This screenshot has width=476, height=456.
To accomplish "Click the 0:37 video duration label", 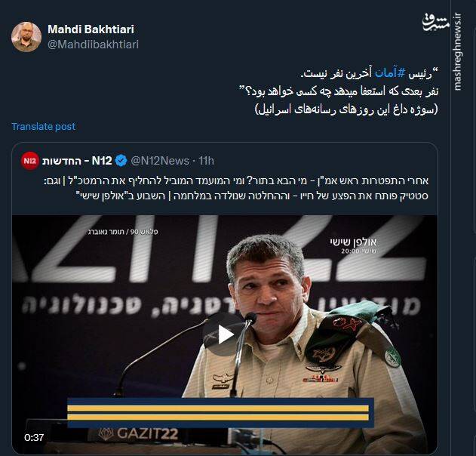I will click(x=34, y=437).
